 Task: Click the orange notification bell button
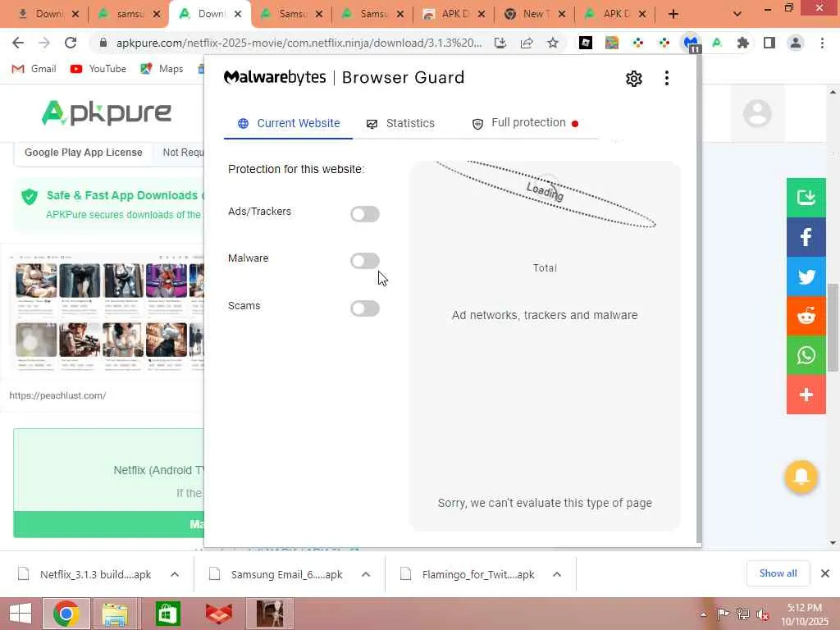pyautogui.click(x=801, y=477)
